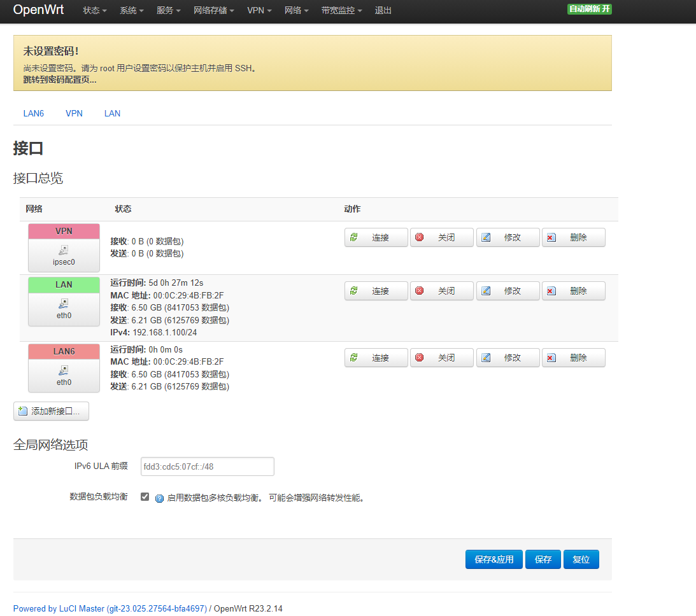Click the OpenWrt brand logo
The image size is (696, 616).
coord(39,10)
